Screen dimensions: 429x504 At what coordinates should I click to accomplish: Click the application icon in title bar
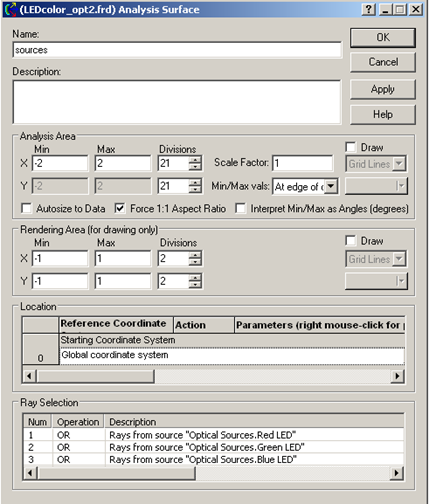coord(11,9)
